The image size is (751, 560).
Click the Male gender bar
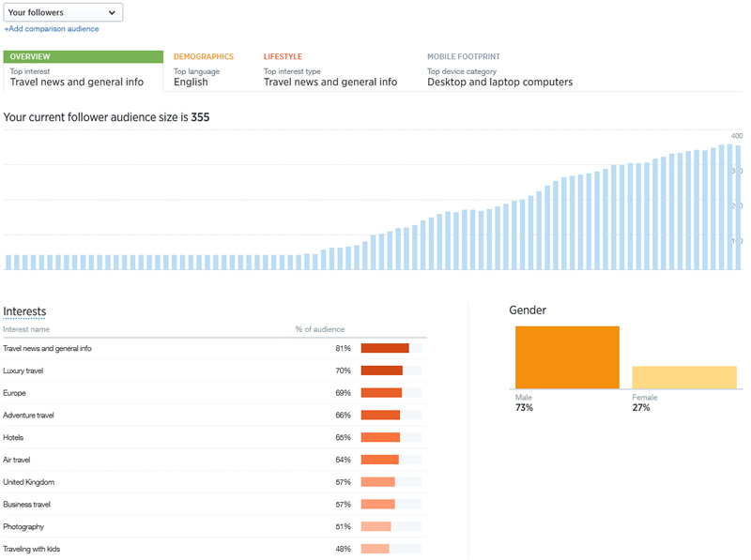tap(567, 357)
